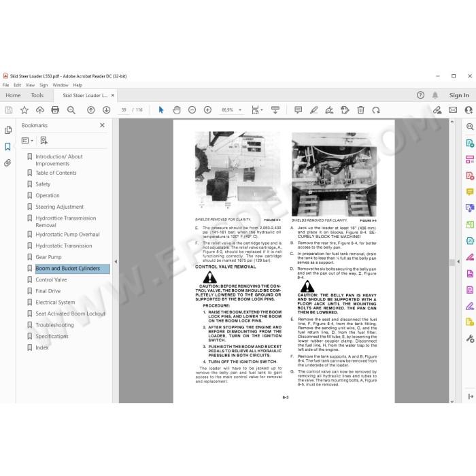The height and width of the screenshot is (476, 476).
Task: Print the document with the printer icon
Action: point(55,110)
